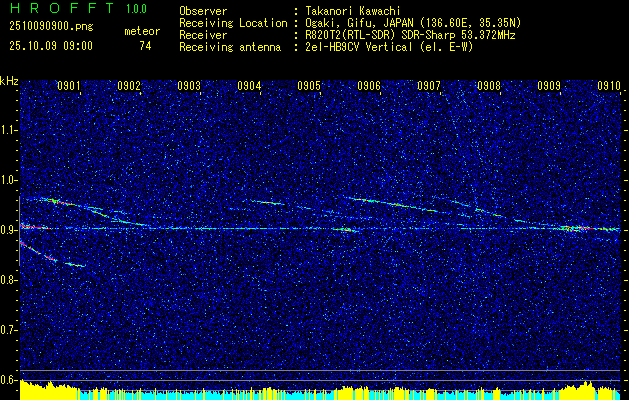
Task: Select the 2el-HB9CV Vertical antenna text
Action: 389,47
